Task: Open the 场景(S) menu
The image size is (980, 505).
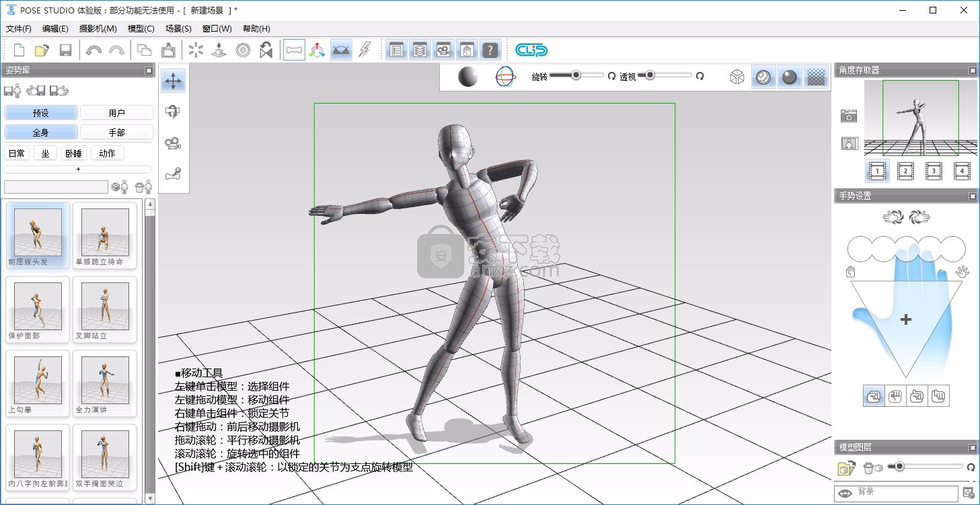Action: 178,29
